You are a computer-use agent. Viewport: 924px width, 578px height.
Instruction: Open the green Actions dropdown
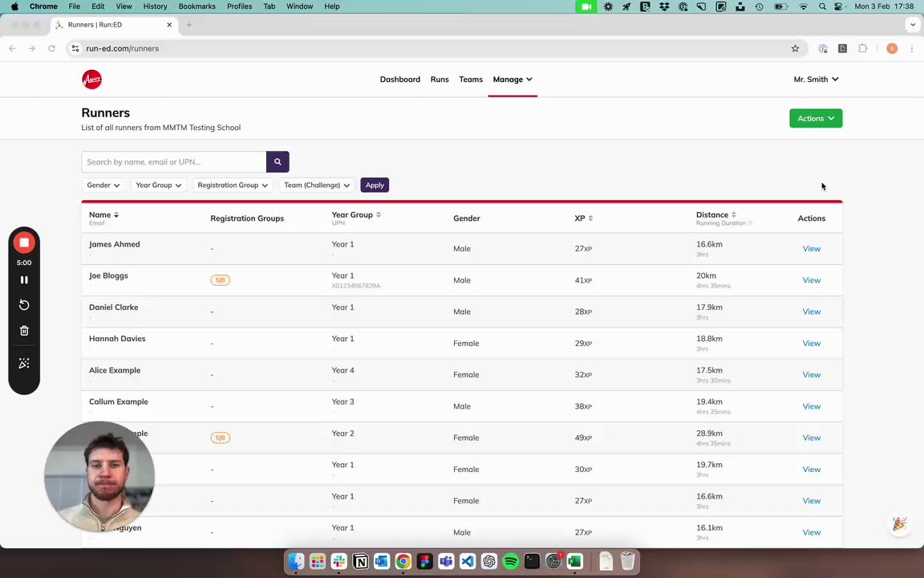pos(816,119)
